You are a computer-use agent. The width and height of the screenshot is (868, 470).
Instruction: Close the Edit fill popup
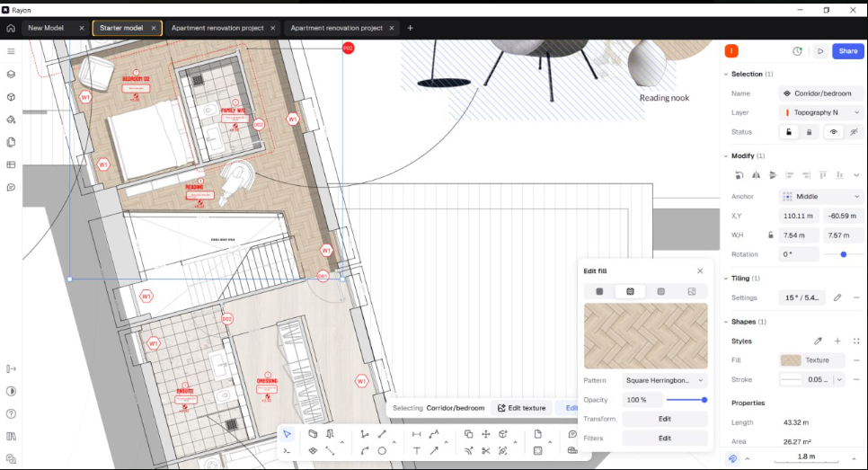pos(700,271)
